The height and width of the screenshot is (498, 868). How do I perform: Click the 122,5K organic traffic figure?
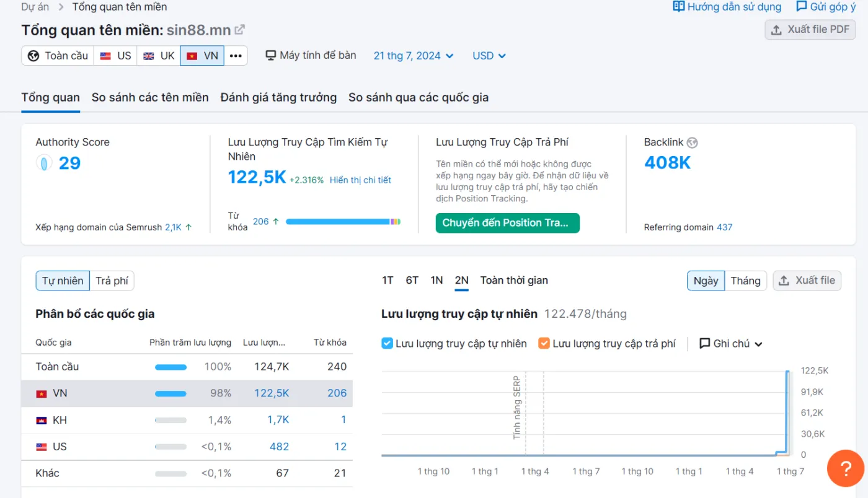click(257, 177)
